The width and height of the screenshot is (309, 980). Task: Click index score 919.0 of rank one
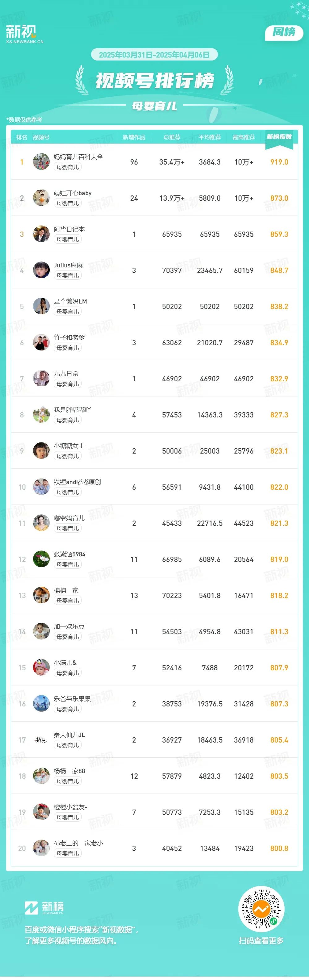coord(279,162)
